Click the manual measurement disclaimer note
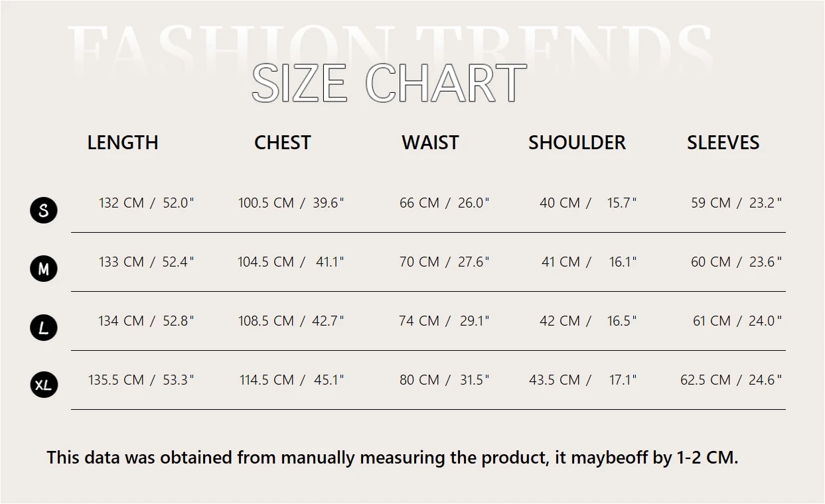This screenshot has height=504, width=825. pos(392,458)
